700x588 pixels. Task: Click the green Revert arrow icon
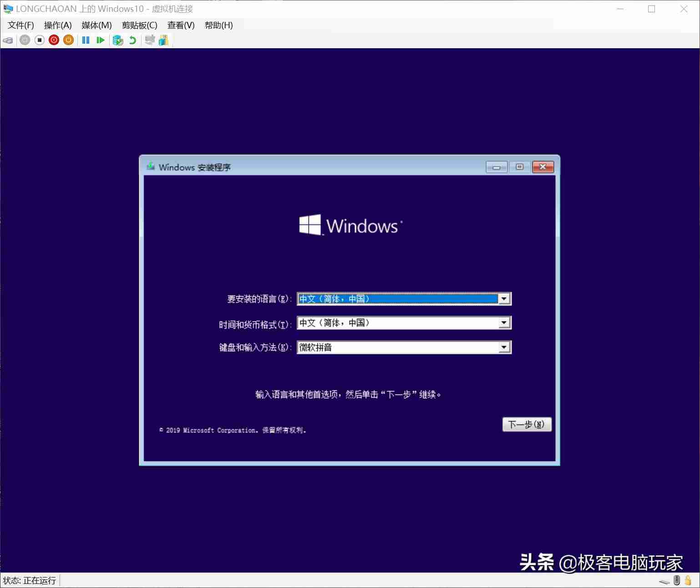132,40
